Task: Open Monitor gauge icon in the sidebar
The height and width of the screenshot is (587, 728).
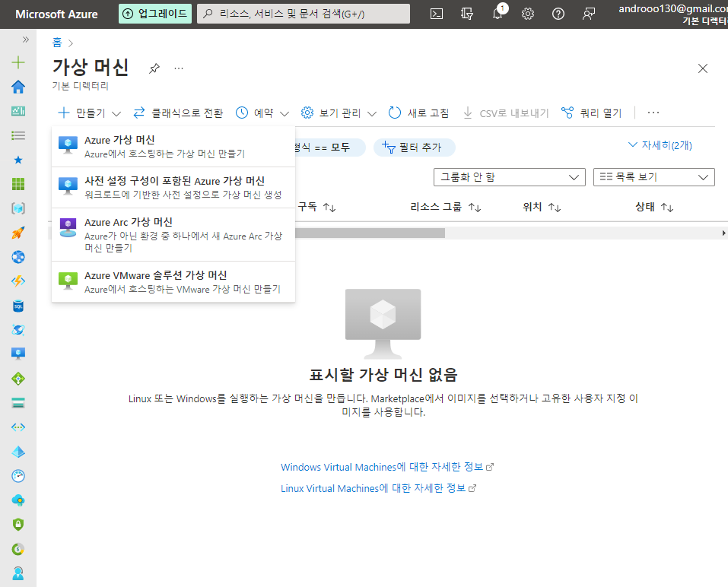Action: click(x=18, y=476)
